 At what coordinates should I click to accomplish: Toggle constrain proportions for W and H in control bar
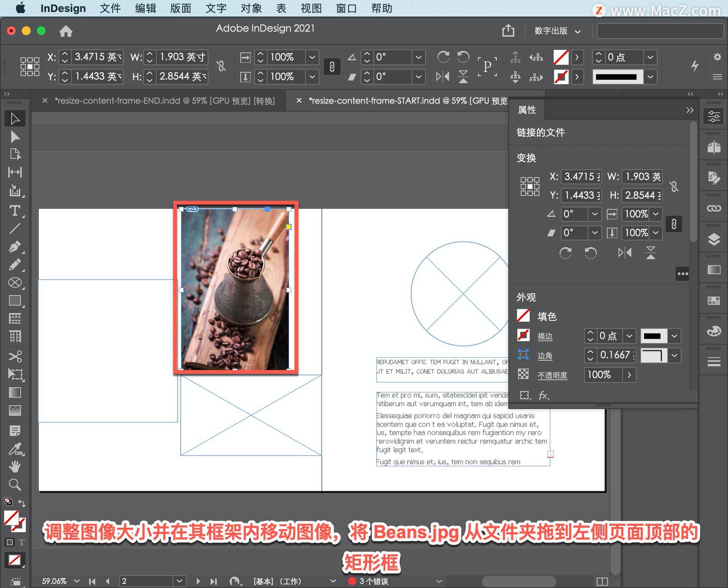(x=221, y=66)
